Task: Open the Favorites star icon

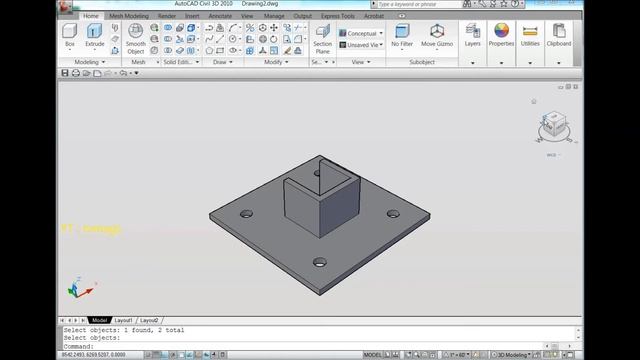Action: click(504, 4)
